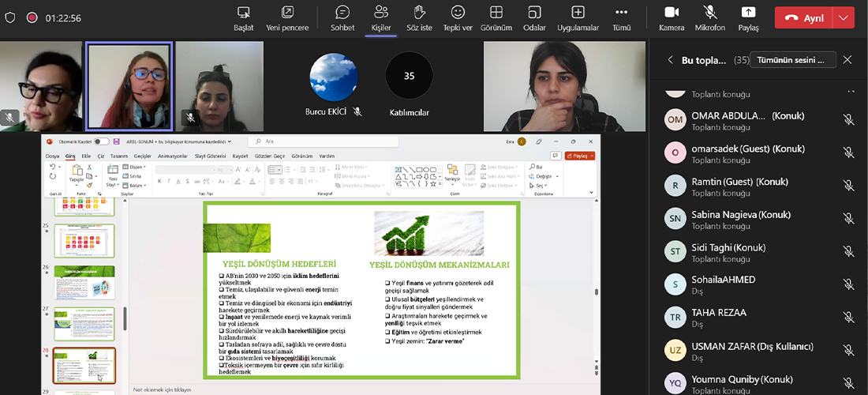Image resolution: width=868 pixels, height=395 pixels.
Task: Click PowerPoint comments bubble icon
Action: (556, 156)
